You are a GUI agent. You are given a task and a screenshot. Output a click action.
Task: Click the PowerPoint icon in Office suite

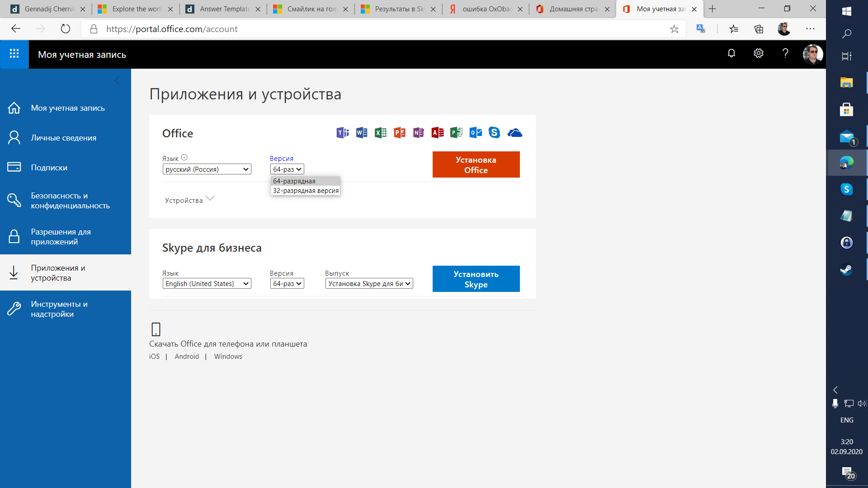(x=399, y=132)
